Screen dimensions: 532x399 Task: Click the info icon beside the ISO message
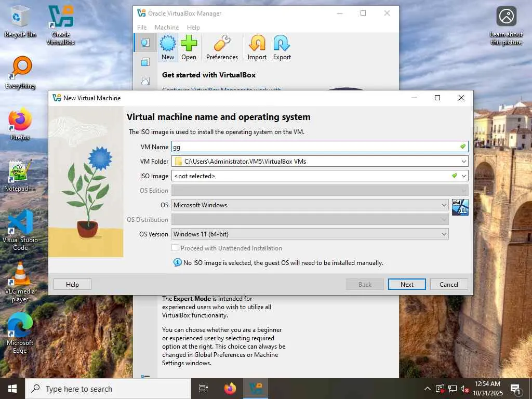coord(177,262)
